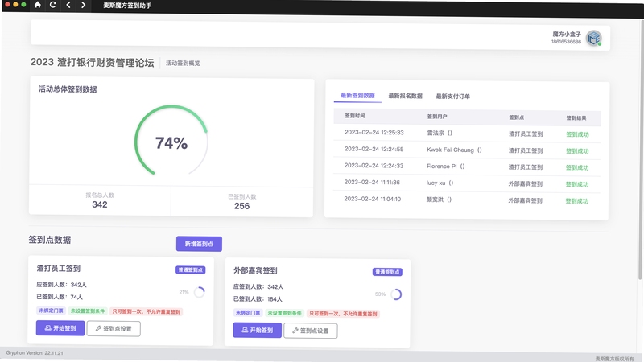This screenshot has width=644, height=362.
Task: Click 开始签到 in the 渣打员工签到 card
Action: tap(60, 328)
